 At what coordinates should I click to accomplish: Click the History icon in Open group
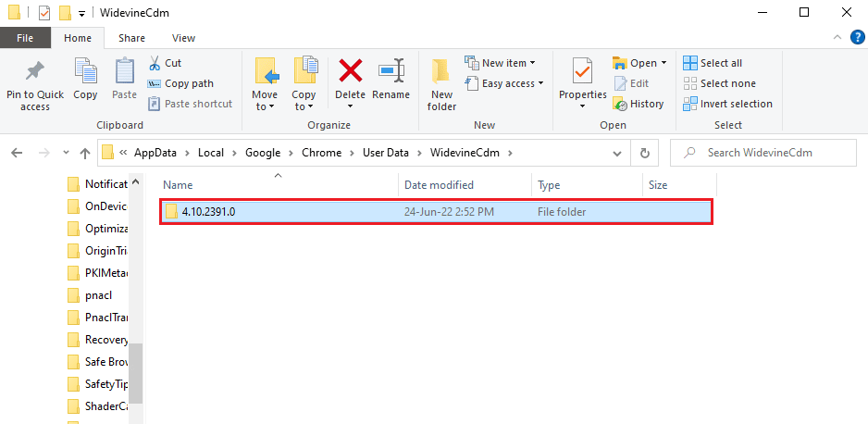[x=620, y=104]
